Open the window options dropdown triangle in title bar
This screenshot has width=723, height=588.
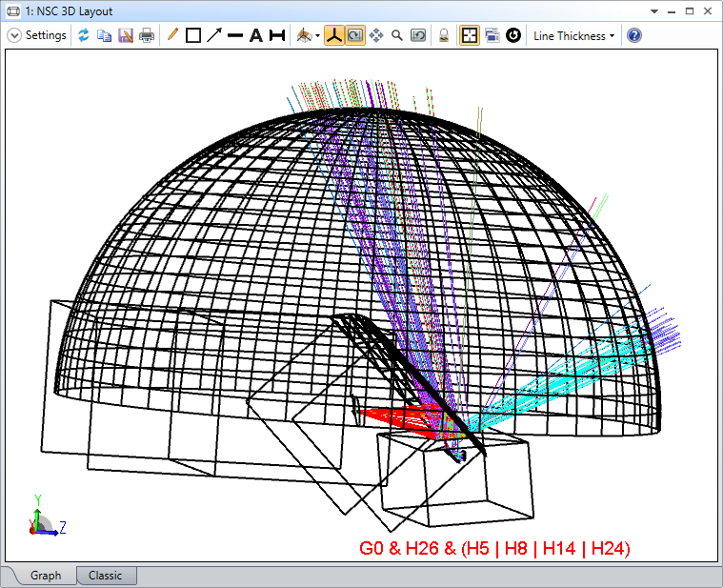coord(654,11)
